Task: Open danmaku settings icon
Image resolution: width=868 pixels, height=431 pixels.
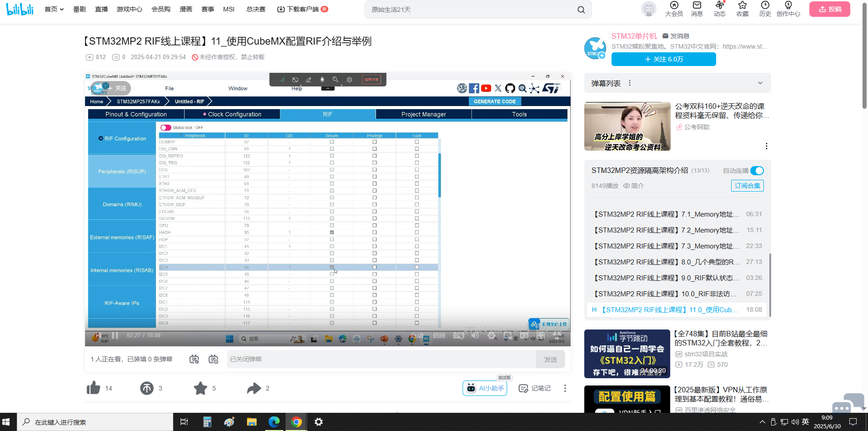Action: coord(213,359)
